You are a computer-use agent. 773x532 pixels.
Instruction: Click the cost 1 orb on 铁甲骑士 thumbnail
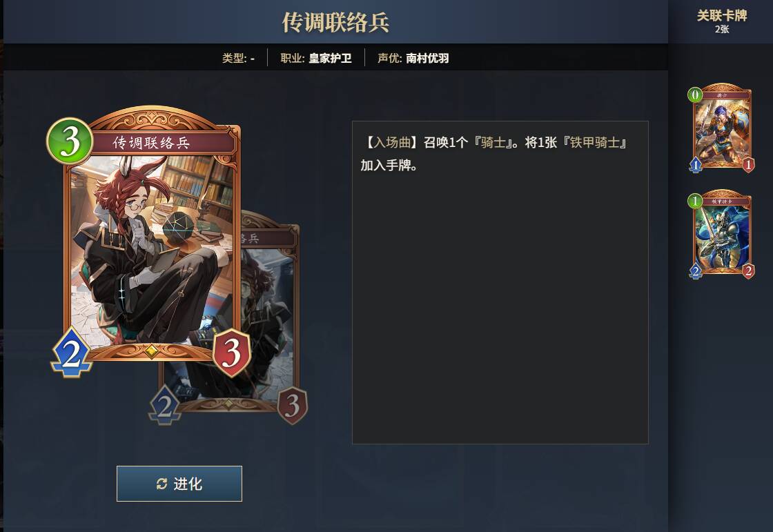695,201
